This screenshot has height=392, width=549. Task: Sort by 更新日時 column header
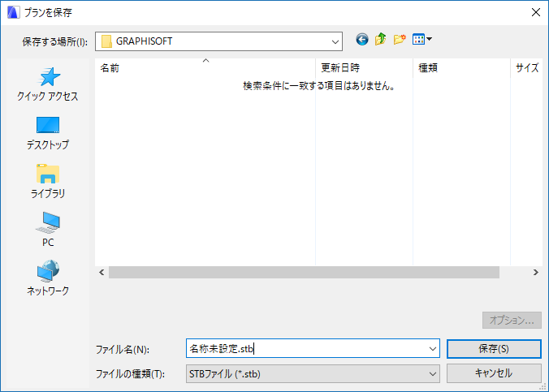click(364, 67)
